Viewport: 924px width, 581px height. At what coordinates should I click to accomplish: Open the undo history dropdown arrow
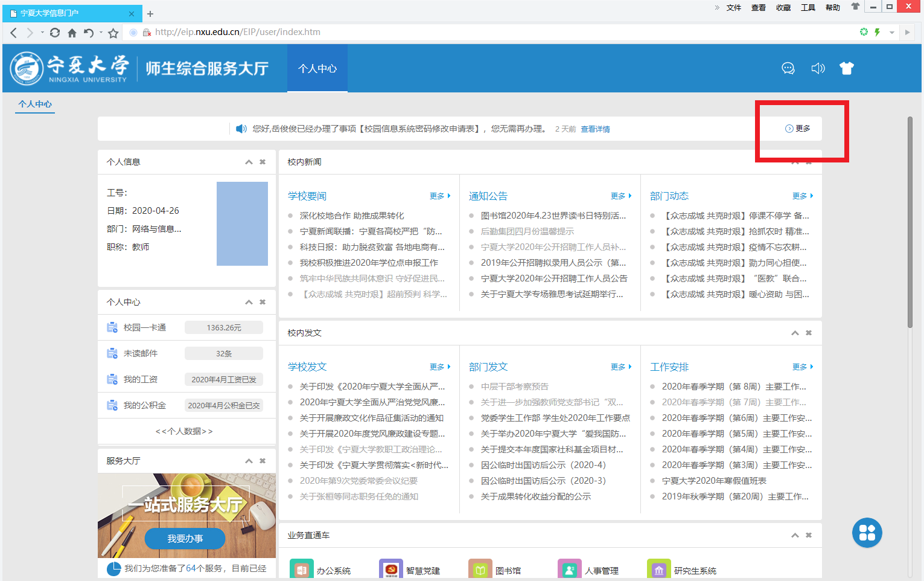101,33
